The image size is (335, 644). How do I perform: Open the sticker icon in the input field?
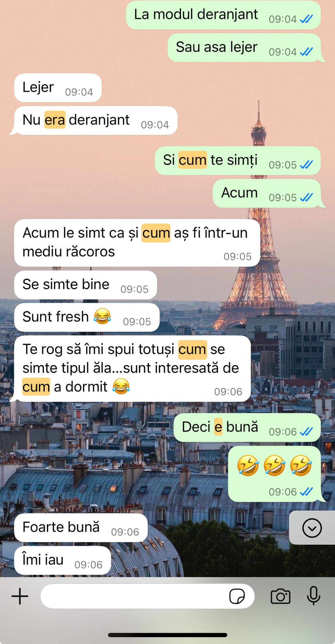click(x=237, y=596)
